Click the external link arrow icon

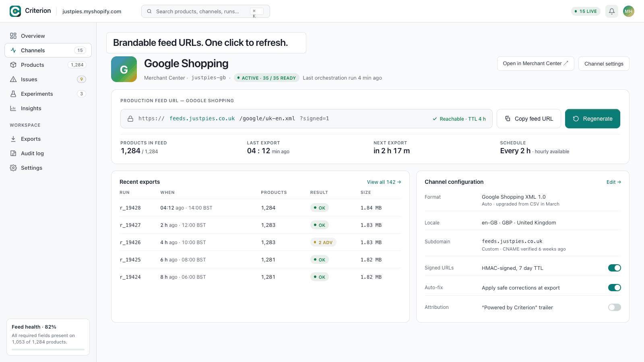click(x=566, y=63)
